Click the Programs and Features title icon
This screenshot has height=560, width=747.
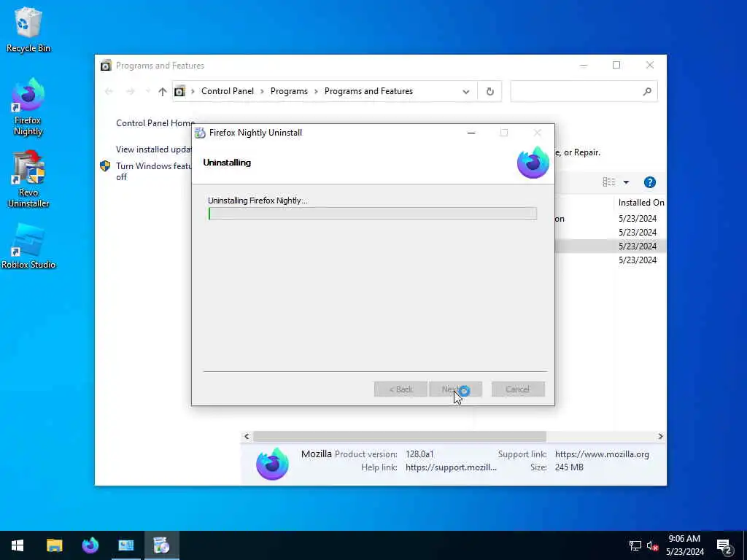pos(106,66)
